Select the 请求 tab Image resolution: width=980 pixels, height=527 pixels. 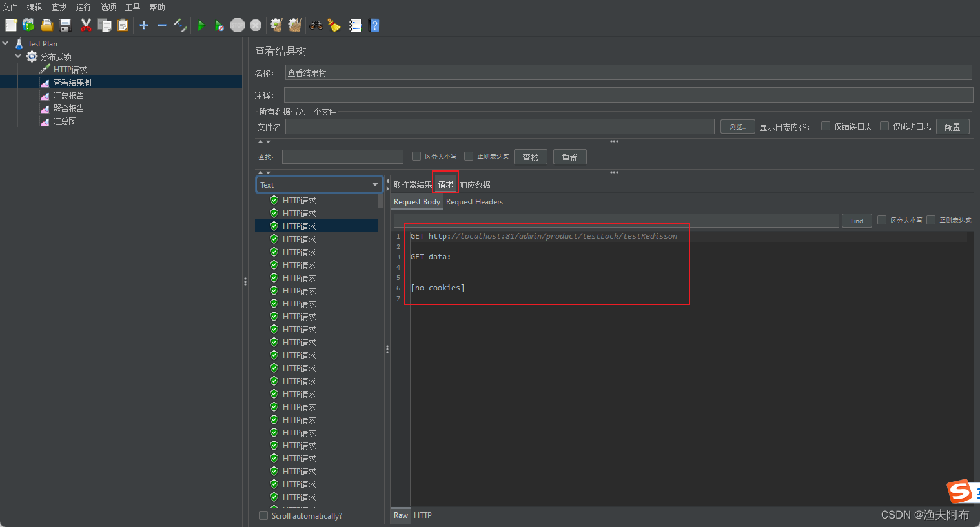click(x=445, y=184)
